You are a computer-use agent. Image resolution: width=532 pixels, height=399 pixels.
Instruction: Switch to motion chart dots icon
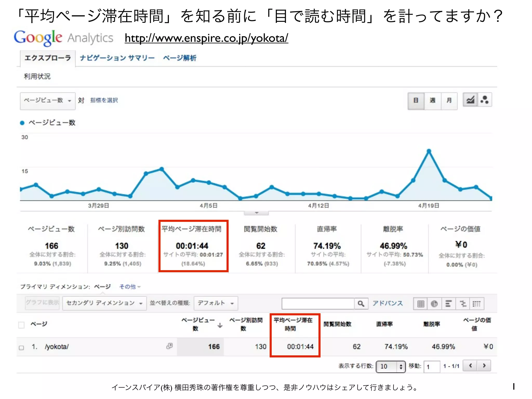tap(484, 100)
